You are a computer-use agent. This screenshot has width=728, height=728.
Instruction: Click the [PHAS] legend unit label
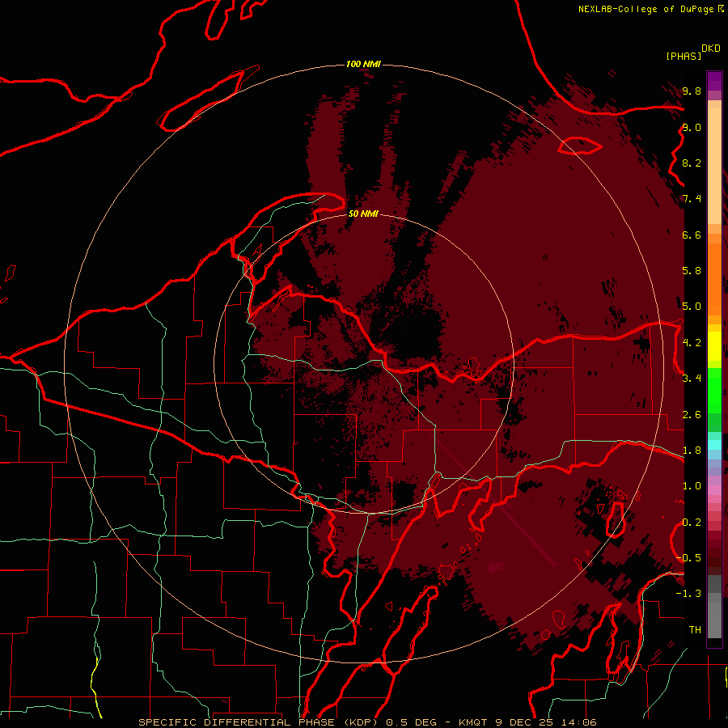(684, 56)
